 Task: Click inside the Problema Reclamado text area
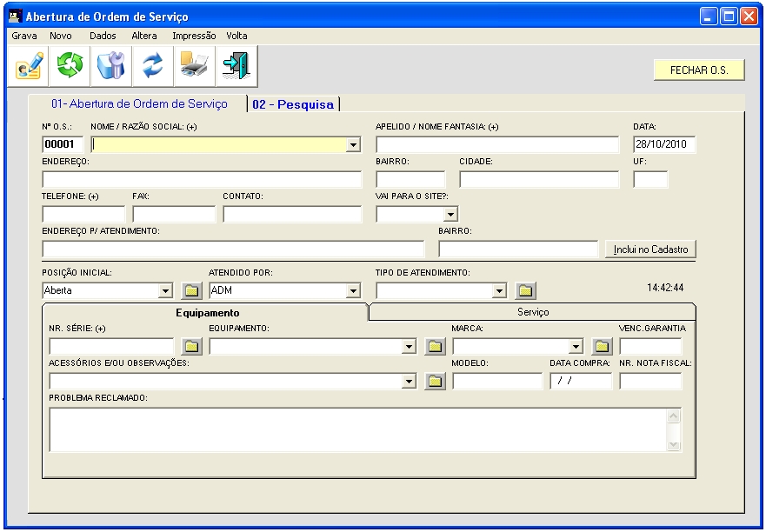pyautogui.click(x=356, y=430)
